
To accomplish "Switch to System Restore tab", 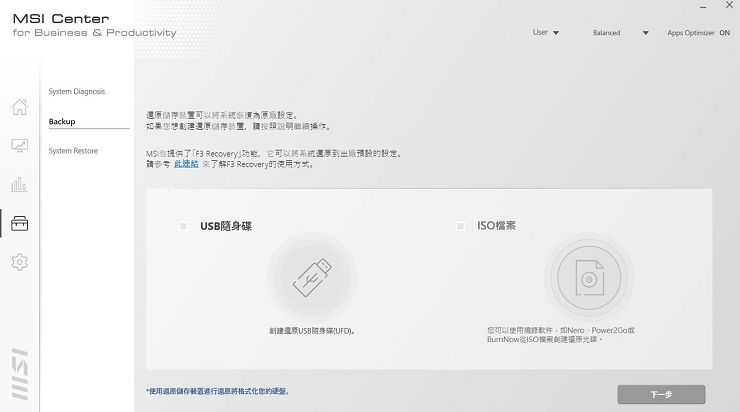I will (x=73, y=151).
